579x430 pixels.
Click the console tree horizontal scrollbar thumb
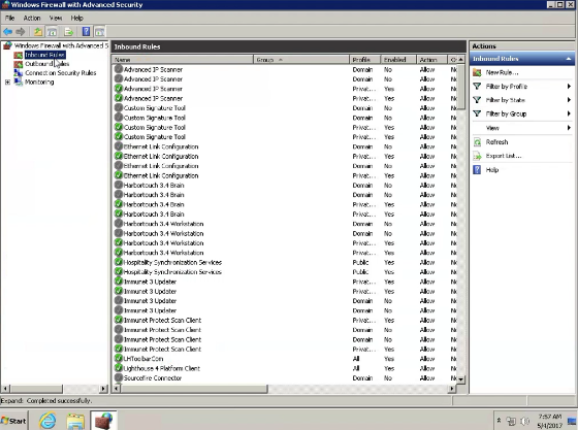pos(36,389)
